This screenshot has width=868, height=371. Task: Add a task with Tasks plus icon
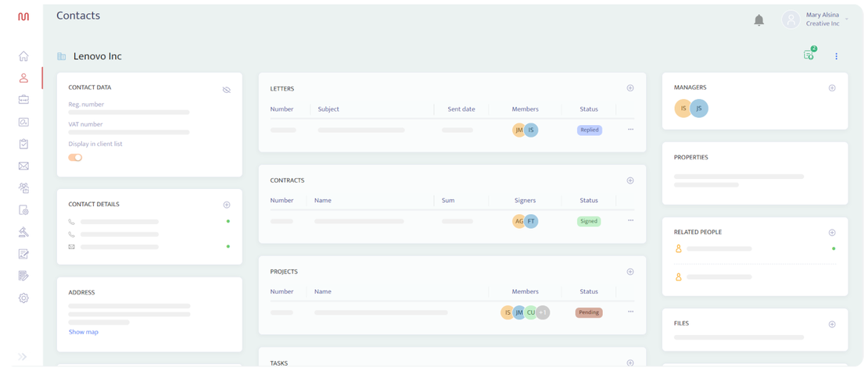[630, 363]
